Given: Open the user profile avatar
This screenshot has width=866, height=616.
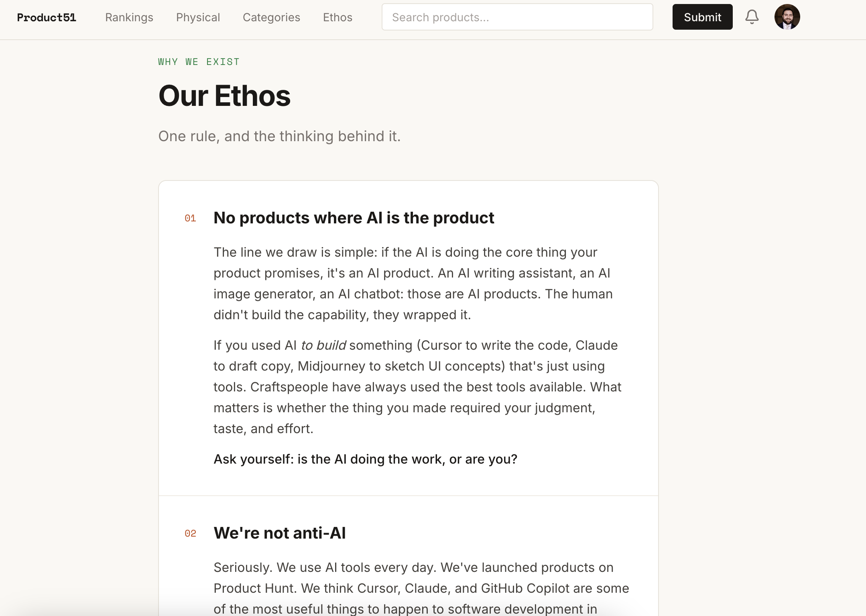Looking at the screenshot, I should click(x=787, y=17).
